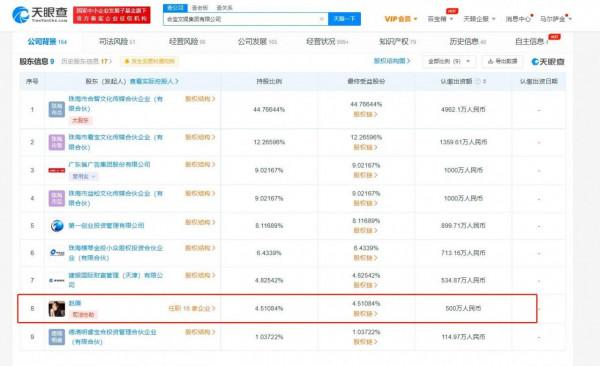Open the row 6 shareholder company name link

[x=116, y=253]
